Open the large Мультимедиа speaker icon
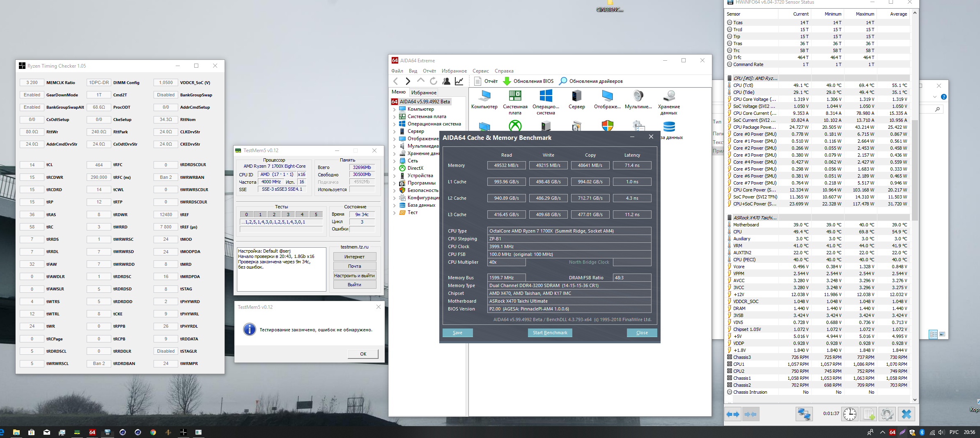Viewport: 980px width, 438px height. 638,100
